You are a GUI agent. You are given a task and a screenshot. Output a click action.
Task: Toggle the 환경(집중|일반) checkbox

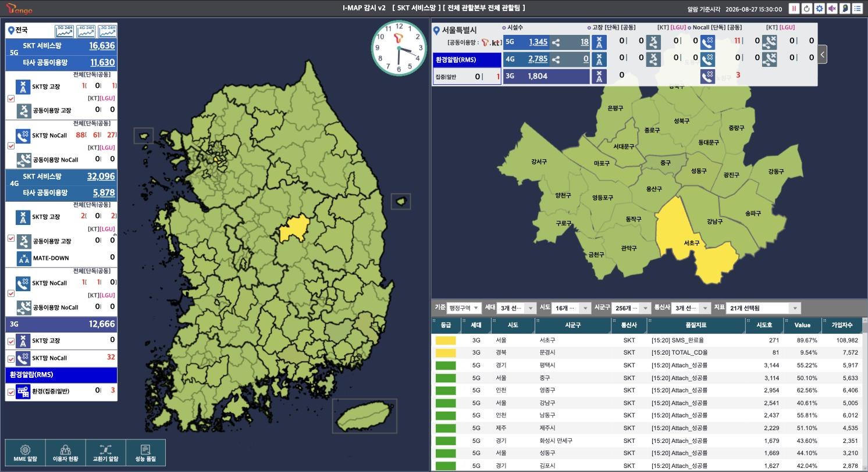(11, 392)
